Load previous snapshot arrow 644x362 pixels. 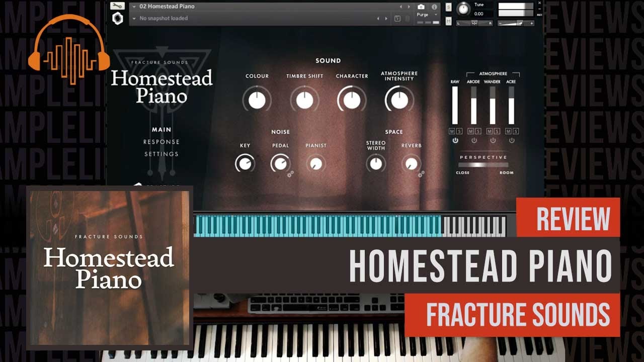click(378, 19)
